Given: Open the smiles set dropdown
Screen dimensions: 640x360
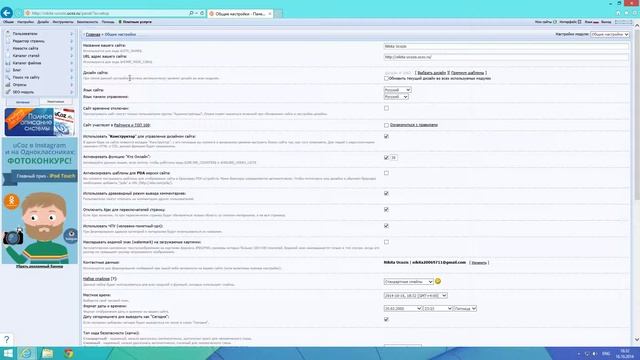Looking at the screenshot, I should pos(408,282).
